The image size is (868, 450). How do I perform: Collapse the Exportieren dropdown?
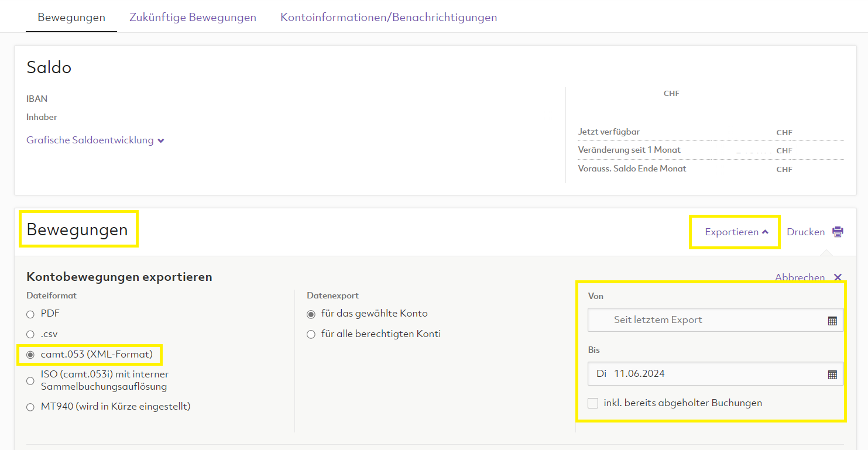tap(736, 232)
